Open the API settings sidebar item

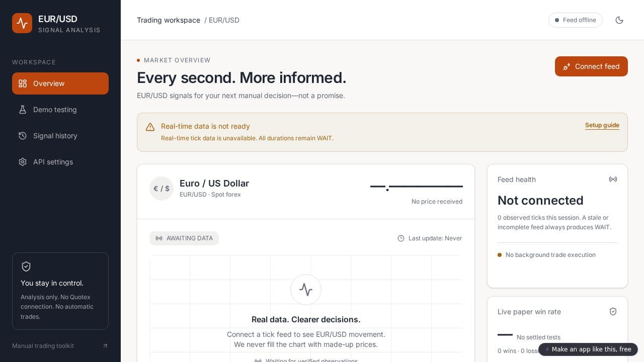coord(60,162)
